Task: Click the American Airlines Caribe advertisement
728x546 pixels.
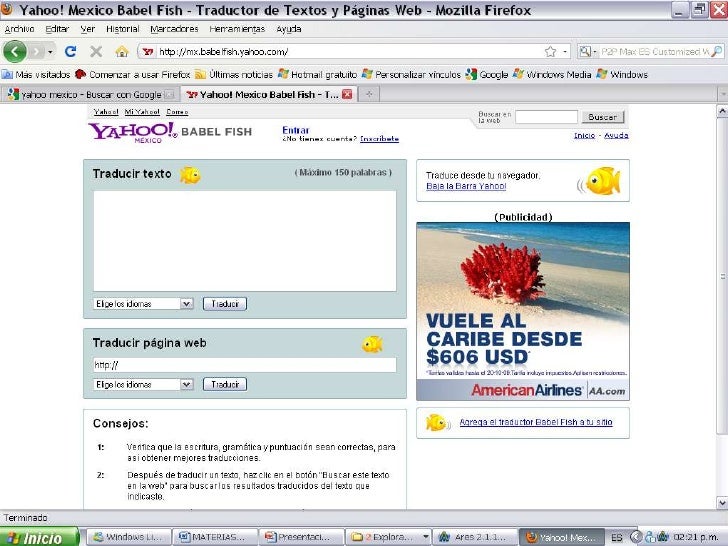Action: 523,311
